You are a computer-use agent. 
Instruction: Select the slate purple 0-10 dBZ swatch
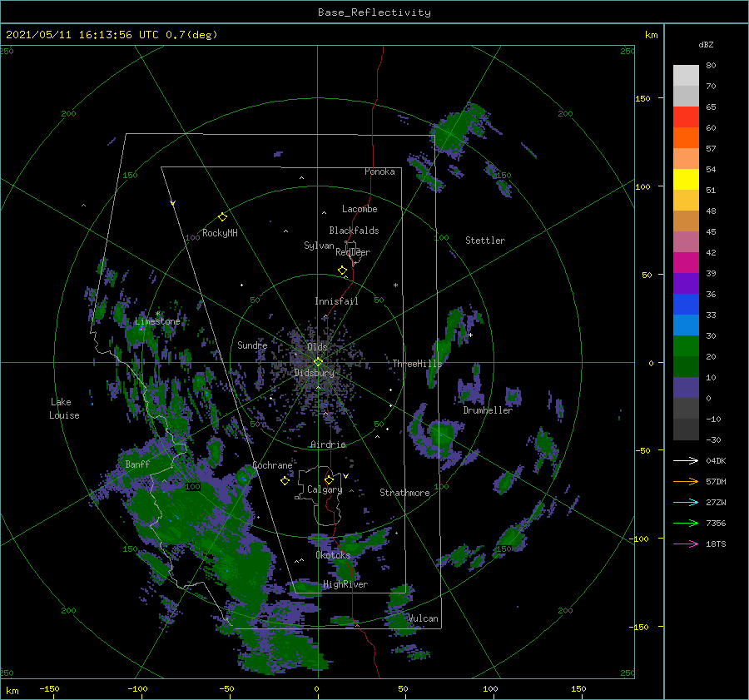coord(686,388)
